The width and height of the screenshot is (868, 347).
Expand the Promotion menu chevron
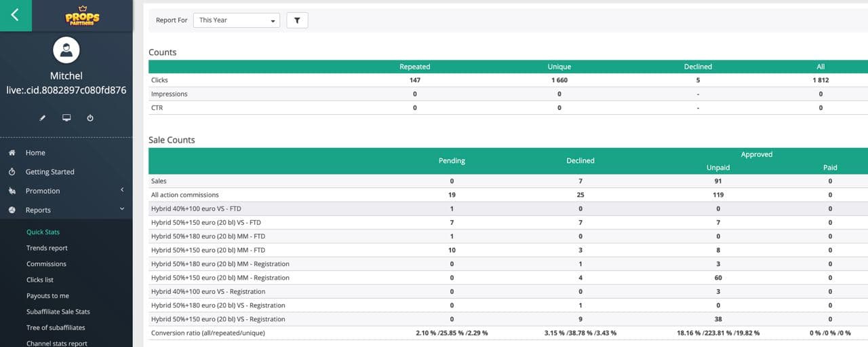click(122, 190)
